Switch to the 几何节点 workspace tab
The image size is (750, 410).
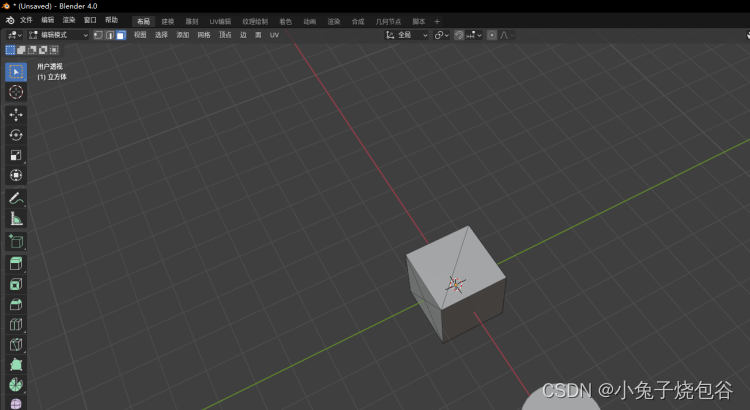[388, 22]
